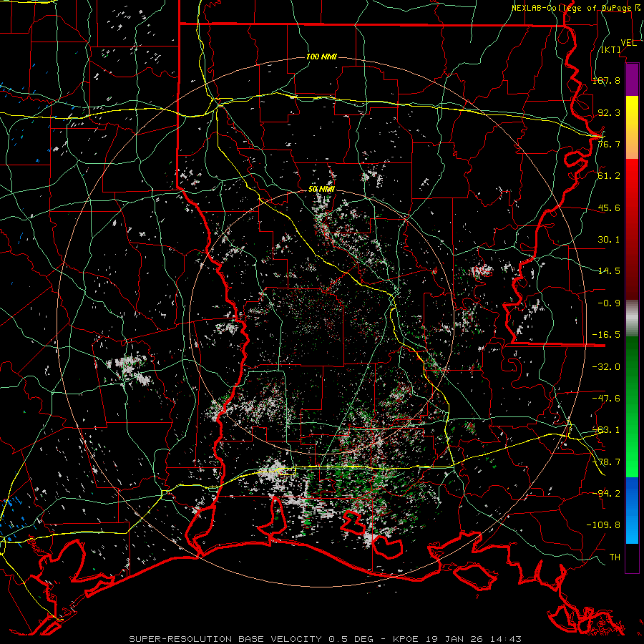644x644 pixels.
Task: Pick the gray near-zero segment of color bar
Action: 632,318
